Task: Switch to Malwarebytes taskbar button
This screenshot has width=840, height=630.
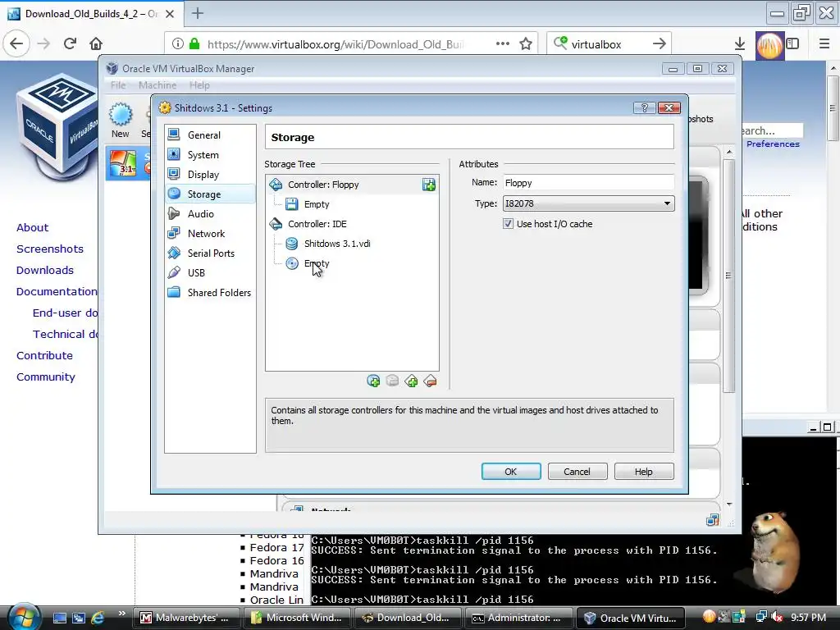Action: tap(186, 618)
